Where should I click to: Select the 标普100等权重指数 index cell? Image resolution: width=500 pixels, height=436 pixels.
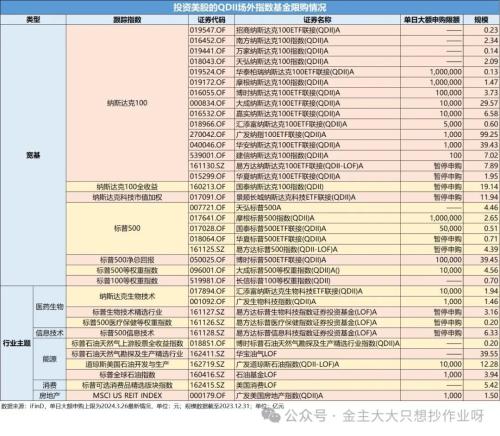[x=127, y=281]
